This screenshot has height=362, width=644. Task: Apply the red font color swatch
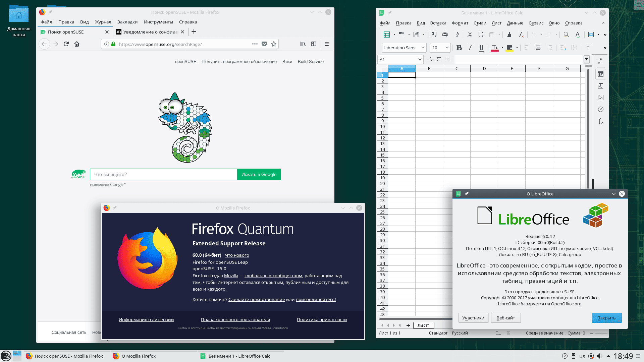494,48
